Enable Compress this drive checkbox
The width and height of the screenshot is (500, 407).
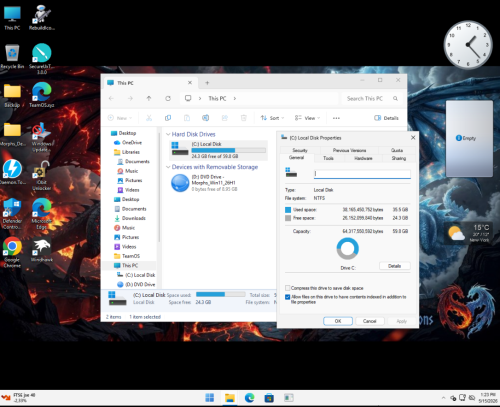click(287, 288)
